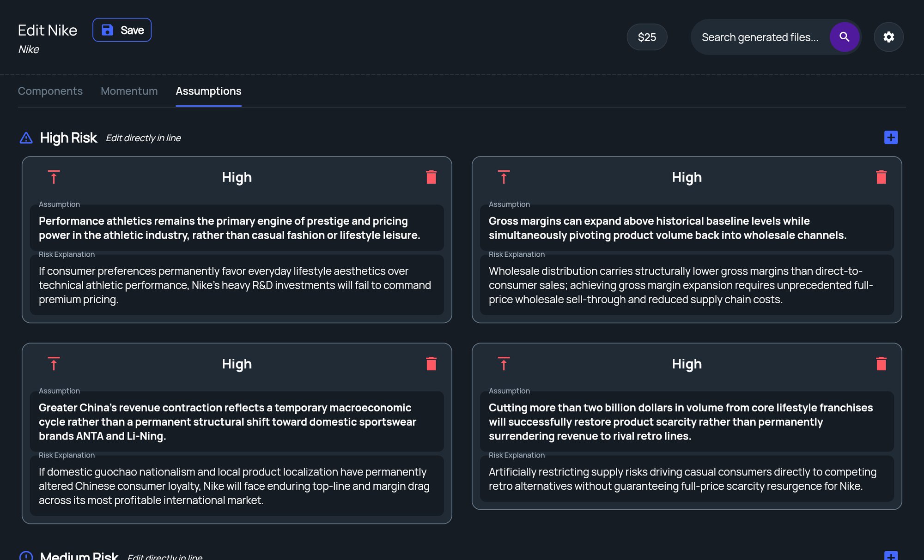Edit the consumer preferences risk explanation
This screenshot has width=924, height=560.
(x=237, y=285)
